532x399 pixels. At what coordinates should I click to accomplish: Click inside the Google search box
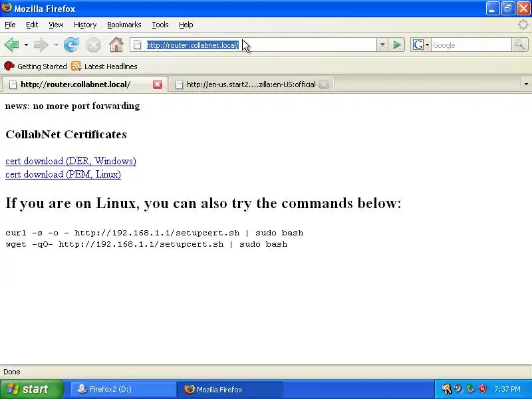click(471, 45)
